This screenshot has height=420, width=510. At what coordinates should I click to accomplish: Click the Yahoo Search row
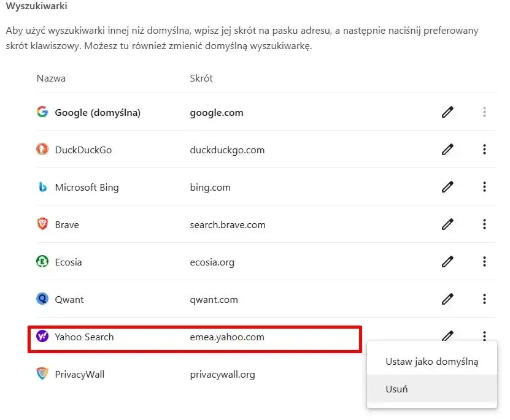(184, 337)
